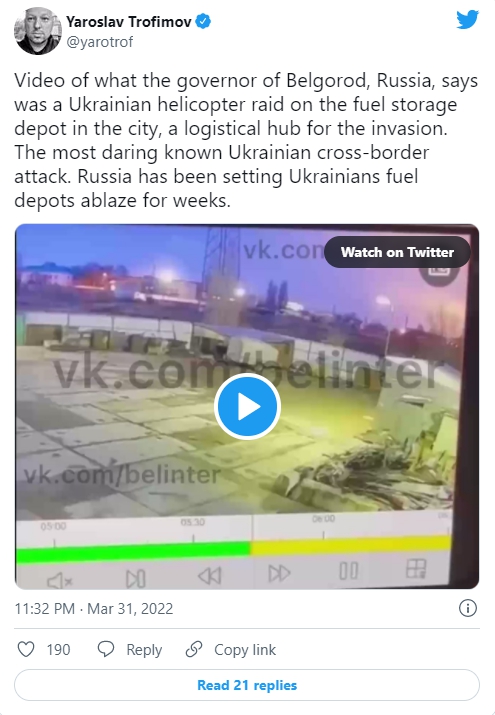Open the tweet info icon
495x715 pixels.
coord(468,608)
